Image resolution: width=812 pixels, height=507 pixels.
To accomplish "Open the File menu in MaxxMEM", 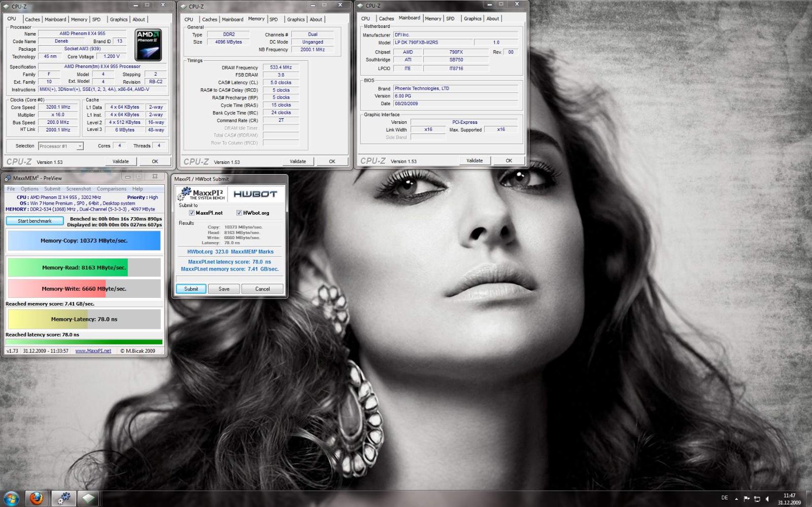I will pyautogui.click(x=11, y=189).
